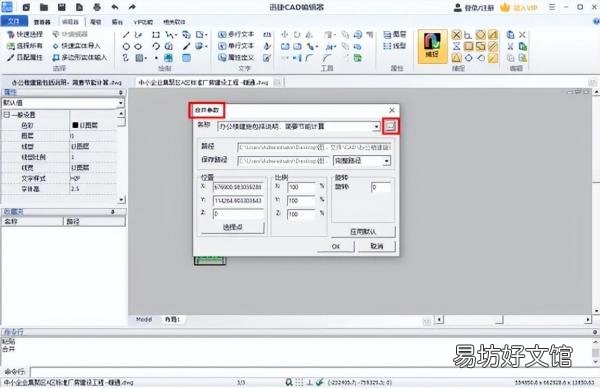The height and width of the screenshot is (388, 600).
Task: Click OK in merge parameters dialog
Action: (336, 246)
